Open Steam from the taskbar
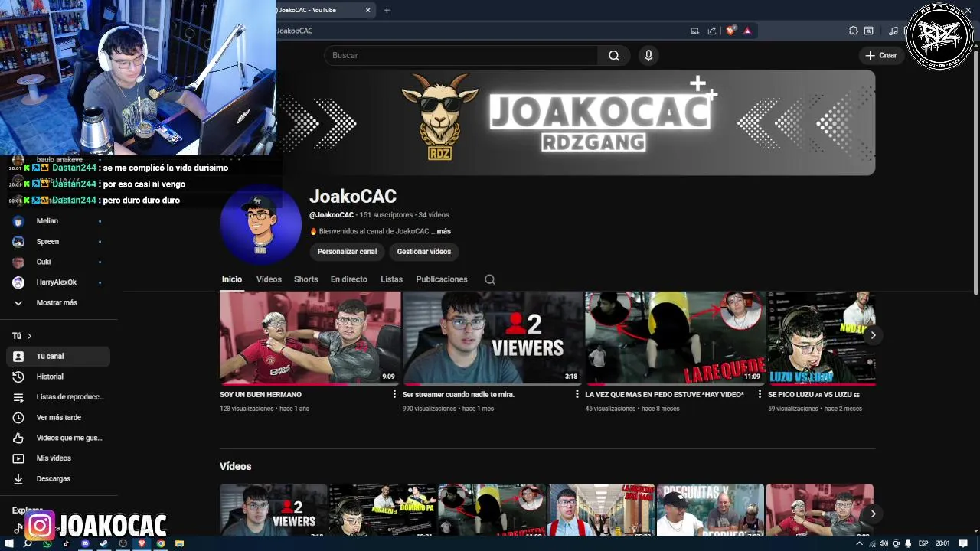 pyautogui.click(x=103, y=543)
